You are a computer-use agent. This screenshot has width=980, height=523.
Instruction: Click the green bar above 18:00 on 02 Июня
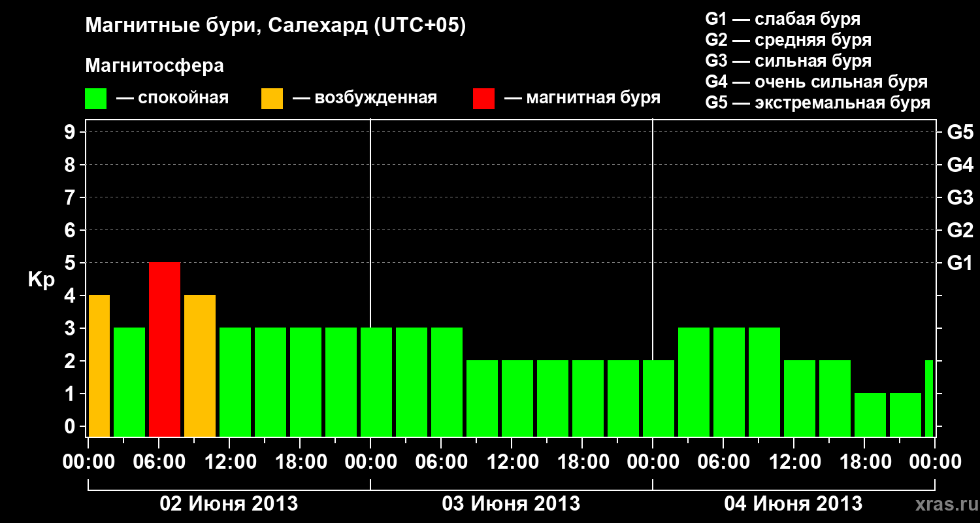pos(306,382)
